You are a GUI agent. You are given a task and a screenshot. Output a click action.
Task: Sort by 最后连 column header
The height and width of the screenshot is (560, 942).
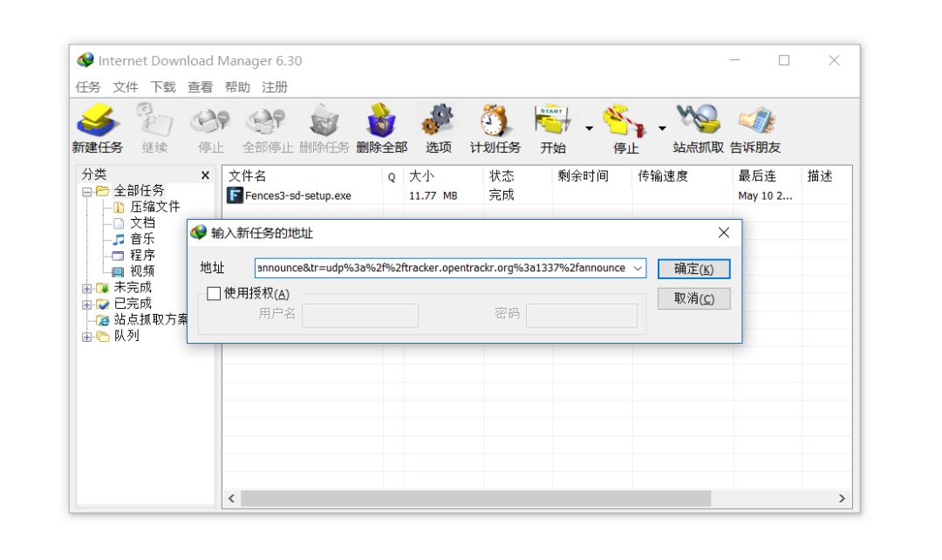tap(768, 176)
